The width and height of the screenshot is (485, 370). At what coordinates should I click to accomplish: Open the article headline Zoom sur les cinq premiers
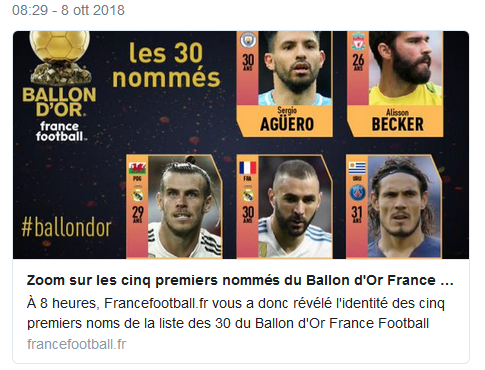click(240, 280)
